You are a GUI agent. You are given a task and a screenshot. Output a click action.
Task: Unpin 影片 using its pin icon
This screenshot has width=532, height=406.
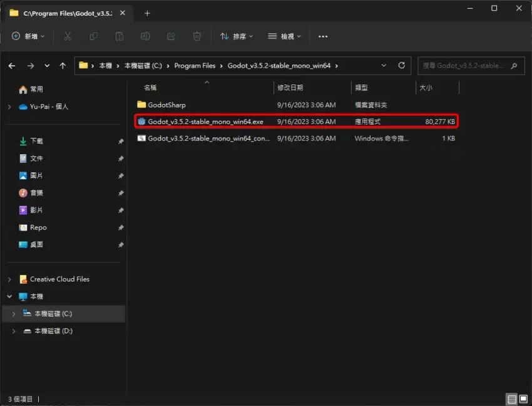121,211
